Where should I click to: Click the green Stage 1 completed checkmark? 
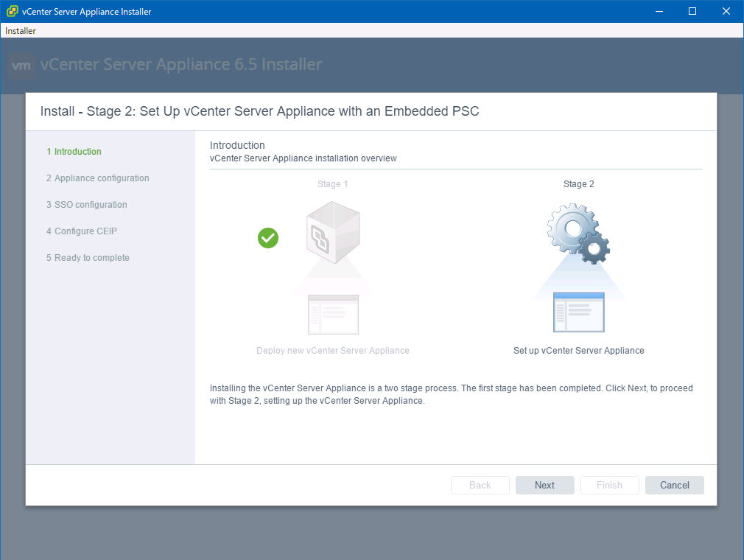[x=268, y=238]
